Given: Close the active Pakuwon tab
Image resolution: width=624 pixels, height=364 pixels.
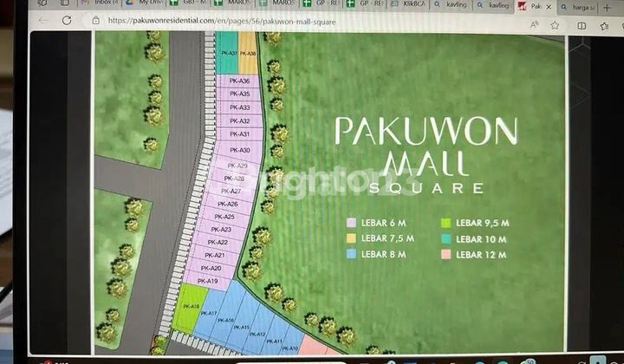Looking at the screenshot, I should (548, 6).
